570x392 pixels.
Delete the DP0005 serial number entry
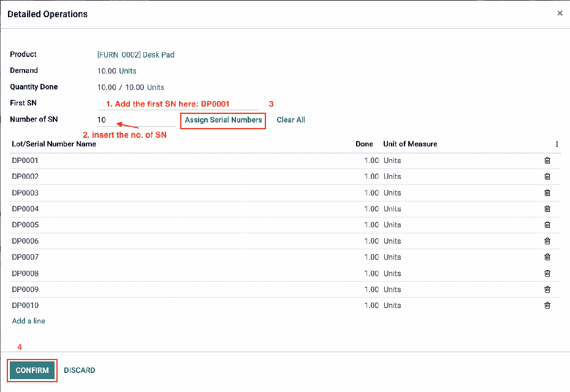547,225
